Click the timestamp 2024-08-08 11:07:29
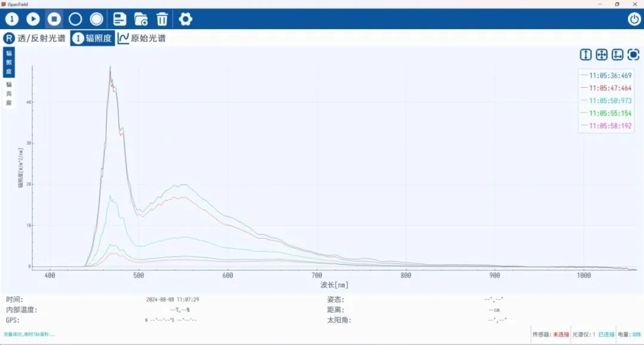 coord(172,300)
